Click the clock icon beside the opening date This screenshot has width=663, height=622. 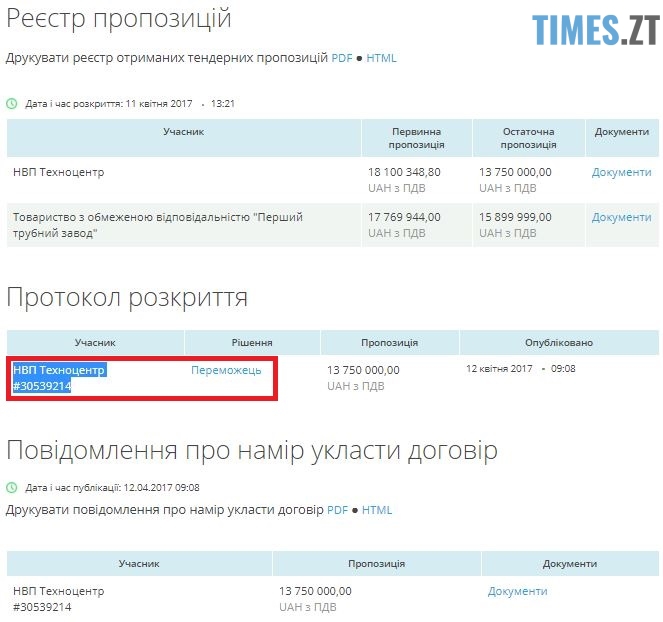[12, 103]
